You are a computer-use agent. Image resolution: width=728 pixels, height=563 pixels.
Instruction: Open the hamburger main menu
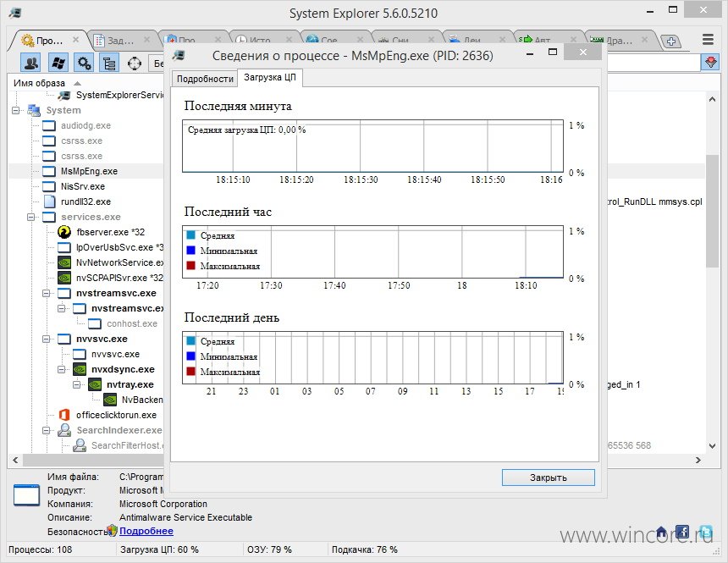point(708,40)
